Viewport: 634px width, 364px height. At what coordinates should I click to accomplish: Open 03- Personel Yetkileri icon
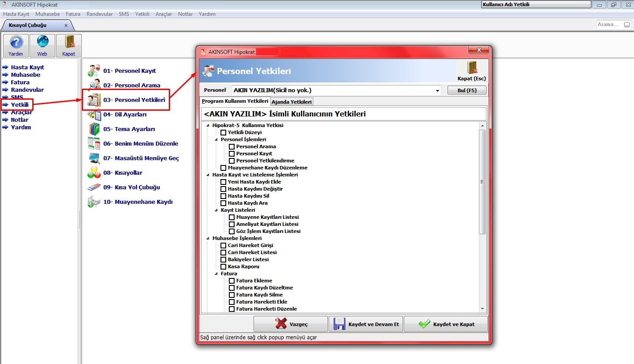click(94, 100)
